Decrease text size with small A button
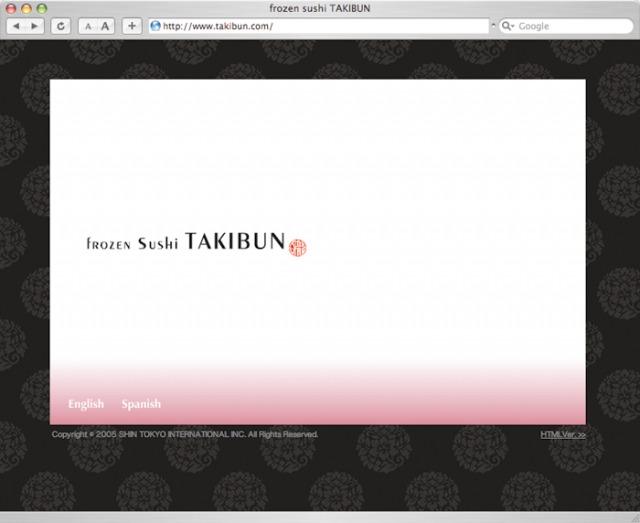This screenshot has height=523, width=640. pos(88,27)
